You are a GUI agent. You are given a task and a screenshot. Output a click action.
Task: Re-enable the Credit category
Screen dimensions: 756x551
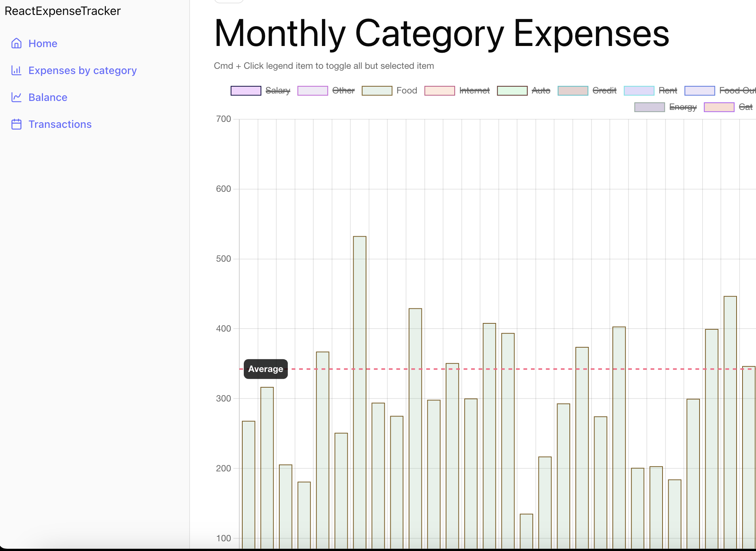605,90
